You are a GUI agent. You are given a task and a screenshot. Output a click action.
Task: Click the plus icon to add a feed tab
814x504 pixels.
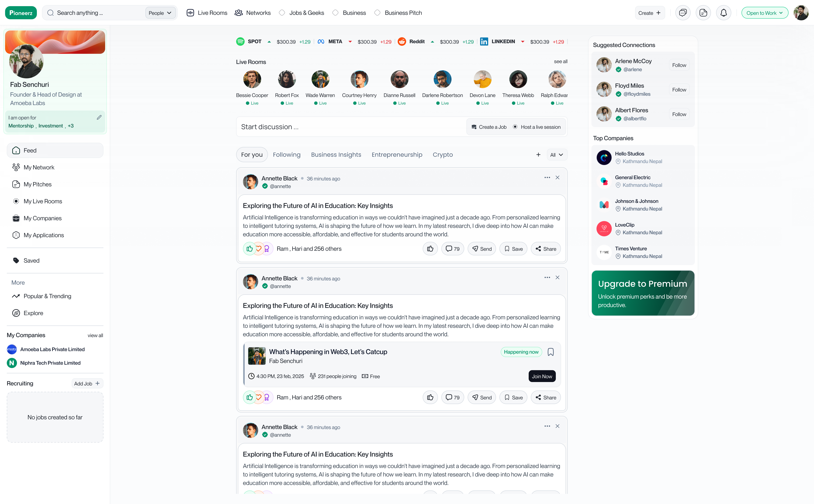(x=538, y=155)
